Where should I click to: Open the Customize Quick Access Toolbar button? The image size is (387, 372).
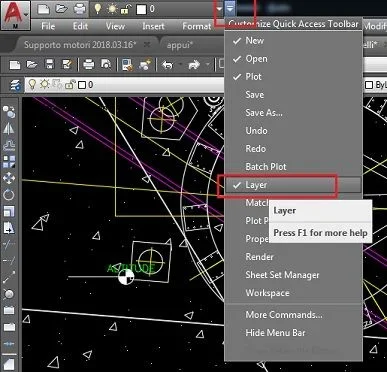coord(230,9)
